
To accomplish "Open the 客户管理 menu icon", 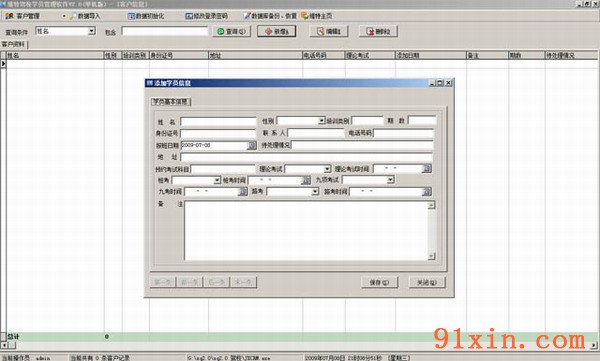I will (x=10, y=16).
